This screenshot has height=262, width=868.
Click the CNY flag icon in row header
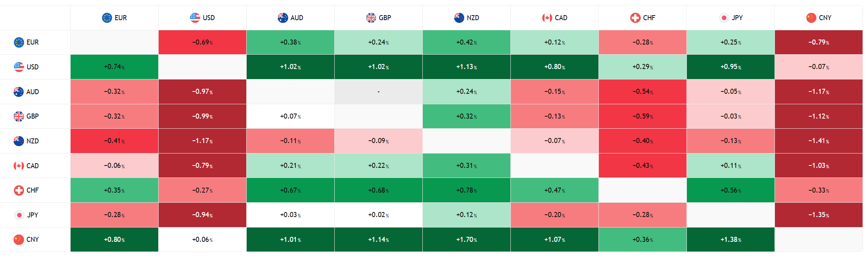click(x=19, y=240)
